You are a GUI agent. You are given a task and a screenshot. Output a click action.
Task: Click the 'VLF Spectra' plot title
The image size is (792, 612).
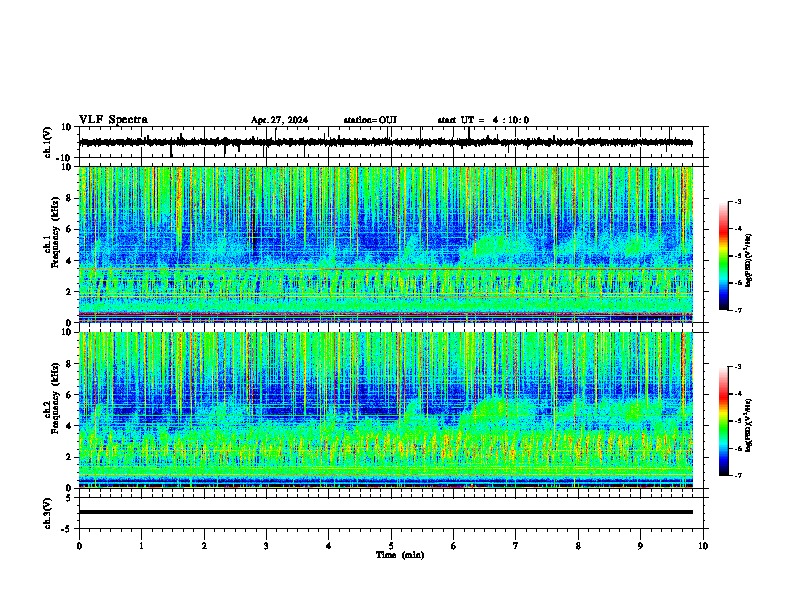tap(113, 120)
